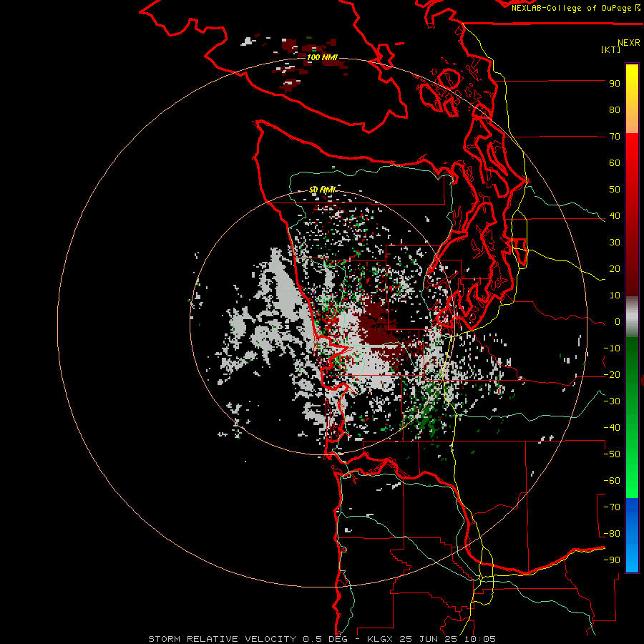
Task: Click the [KT] units label
Action: click(x=610, y=49)
